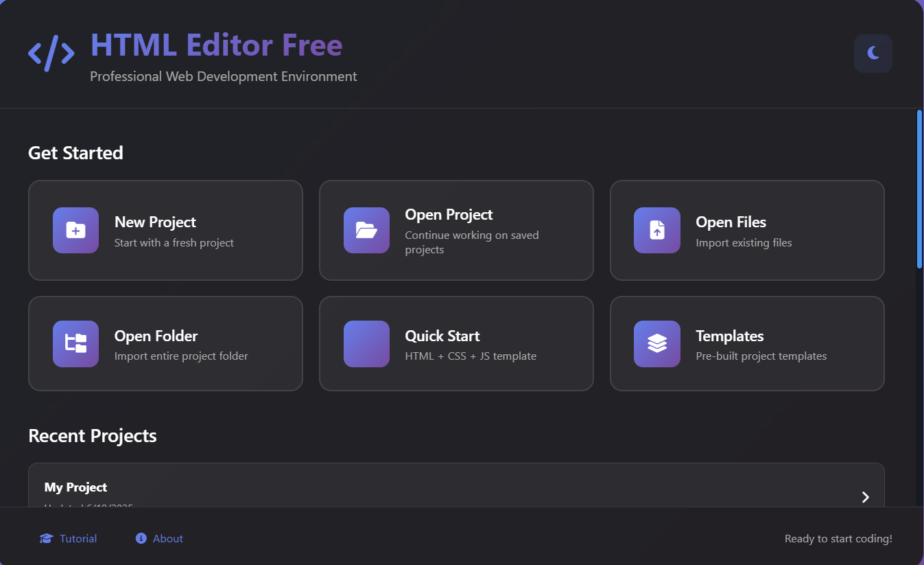Click the New Project folder-plus icon
Viewport: 924px width, 565px height.
(75, 230)
